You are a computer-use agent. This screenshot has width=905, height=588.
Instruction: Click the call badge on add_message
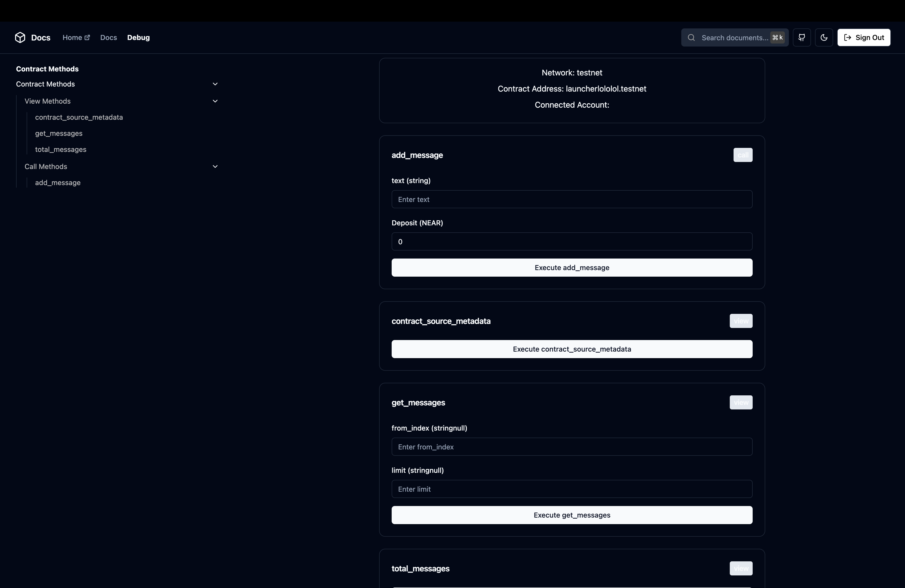pyautogui.click(x=742, y=155)
